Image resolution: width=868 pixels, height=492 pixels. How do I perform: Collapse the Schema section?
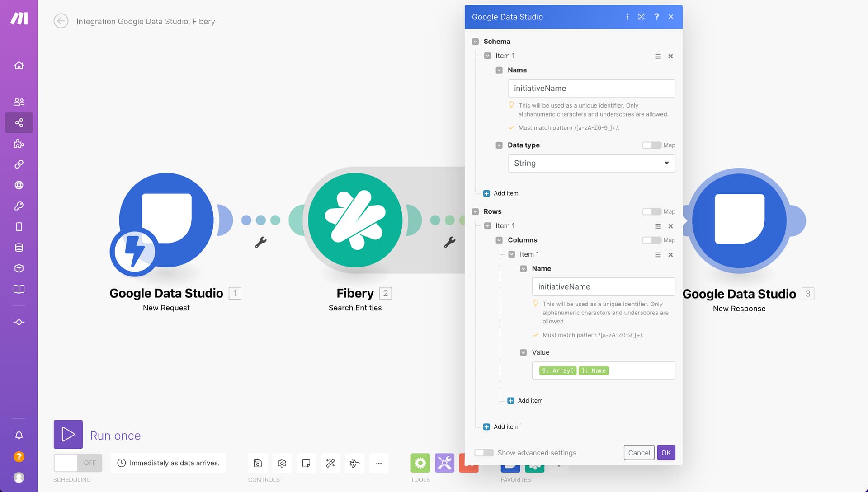476,42
